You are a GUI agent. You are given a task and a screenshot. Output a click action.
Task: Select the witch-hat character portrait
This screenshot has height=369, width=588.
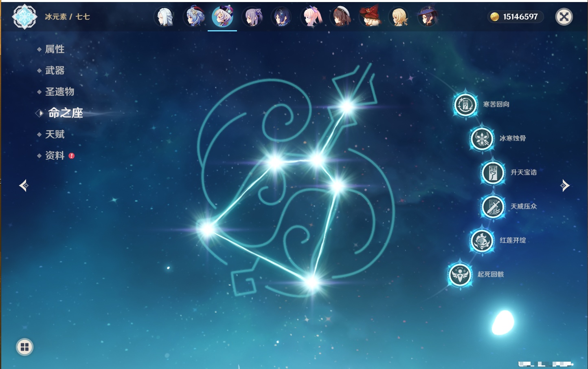428,17
